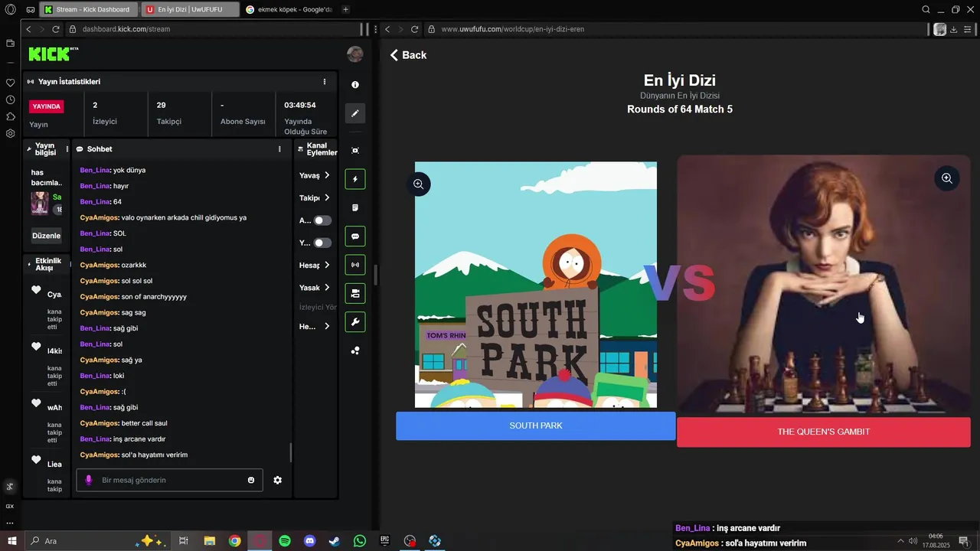
Task: Open the emoji picker in chat box
Action: (x=251, y=480)
